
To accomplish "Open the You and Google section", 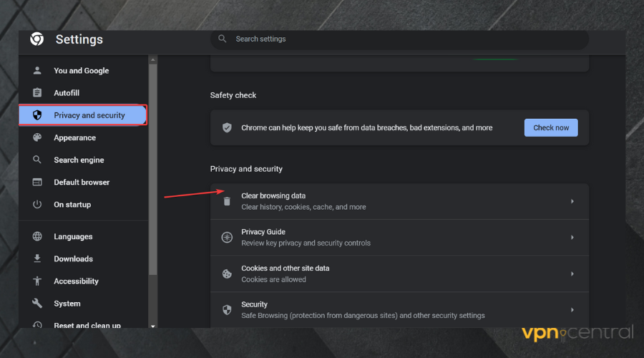I will pos(84,70).
